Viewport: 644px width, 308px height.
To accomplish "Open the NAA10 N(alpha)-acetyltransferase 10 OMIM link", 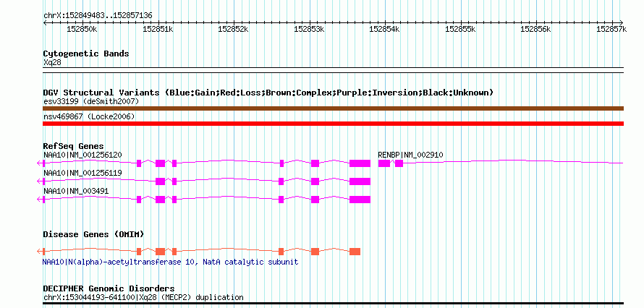I will pos(171,262).
